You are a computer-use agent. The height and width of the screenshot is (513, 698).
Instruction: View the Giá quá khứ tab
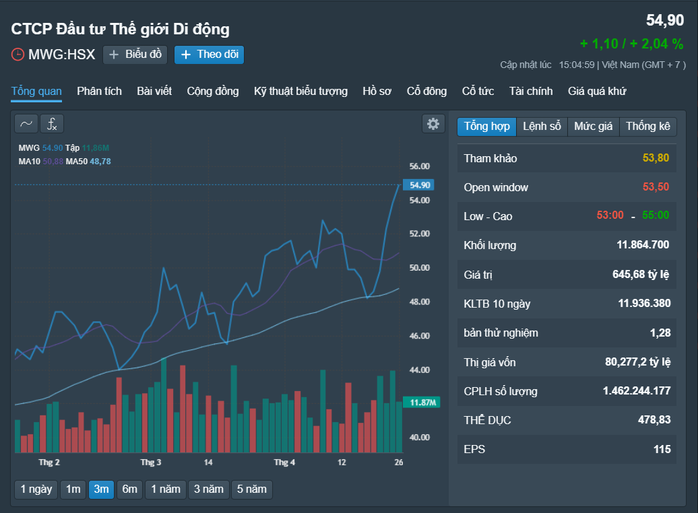pyautogui.click(x=597, y=91)
